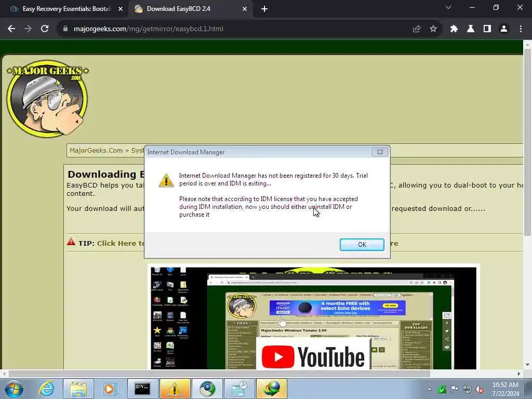Viewport: 532px width, 399px height.
Task: Toggle the browser side panel icon
Action: pyautogui.click(x=487, y=29)
